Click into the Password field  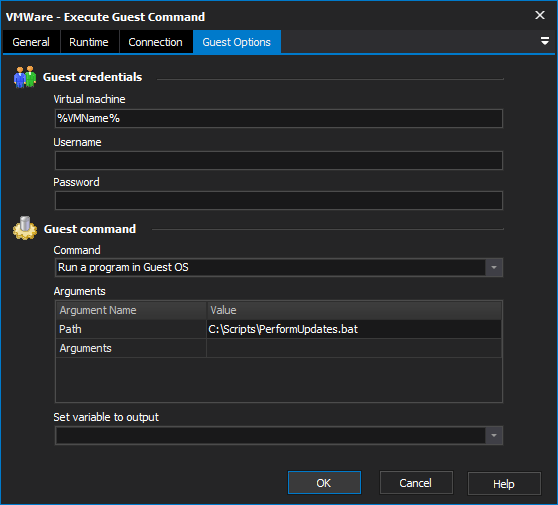pyautogui.click(x=279, y=200)
